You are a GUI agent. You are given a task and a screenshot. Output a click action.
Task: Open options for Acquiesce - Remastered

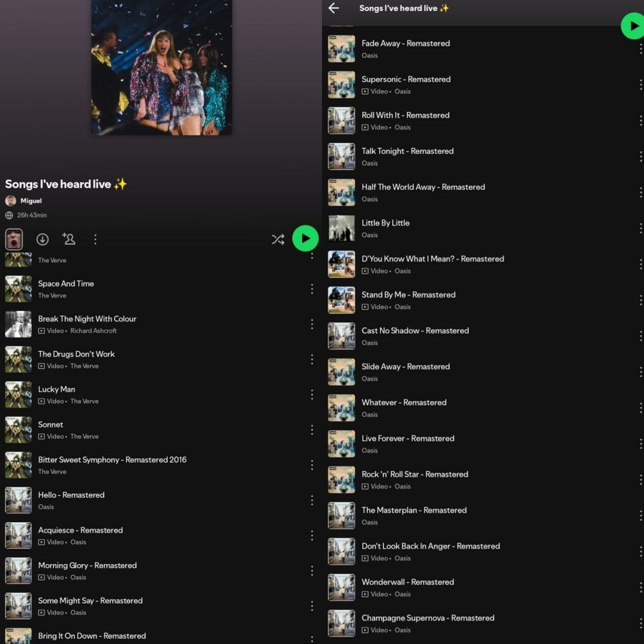pos(312,536)
